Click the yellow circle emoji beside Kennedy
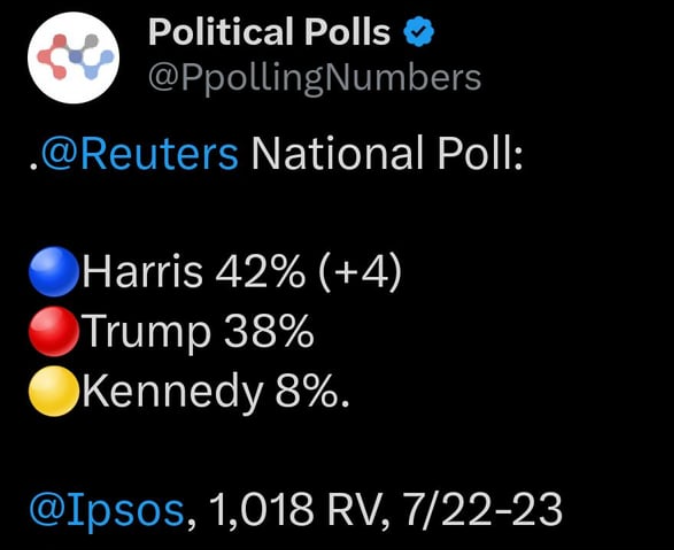Viewport: 674px width, 550px height. pos(54,391)
